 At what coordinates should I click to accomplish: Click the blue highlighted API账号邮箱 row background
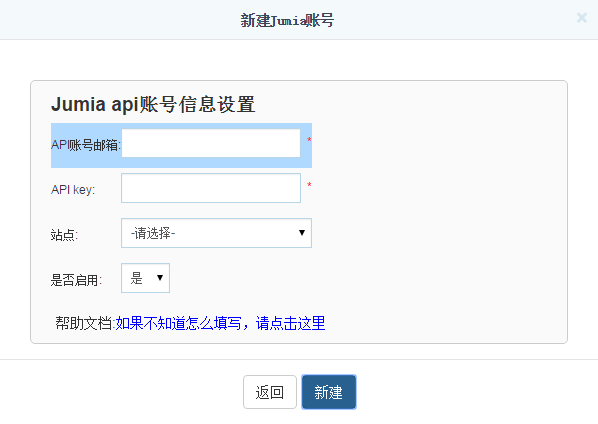click(x=182, y=145)
